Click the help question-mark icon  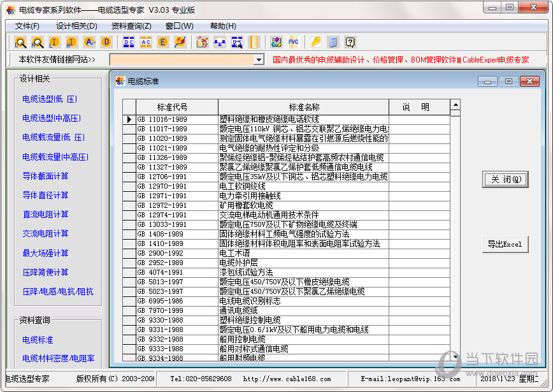click(350, 42)
